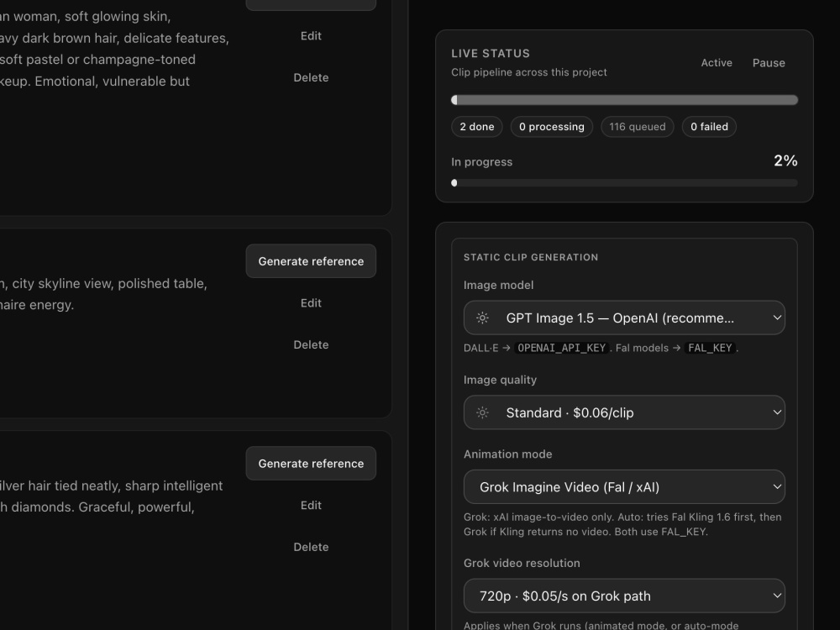The height and width of the screenshot is (630, 840).
Task: Click Generate reference for the city skyline card
Action: (311, 261)
